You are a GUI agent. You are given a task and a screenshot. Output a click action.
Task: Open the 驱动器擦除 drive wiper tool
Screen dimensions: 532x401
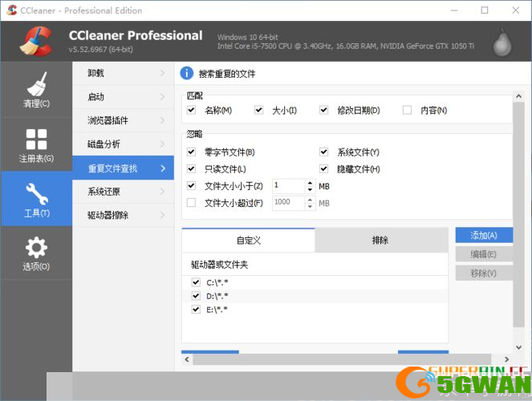click(123, 215)
